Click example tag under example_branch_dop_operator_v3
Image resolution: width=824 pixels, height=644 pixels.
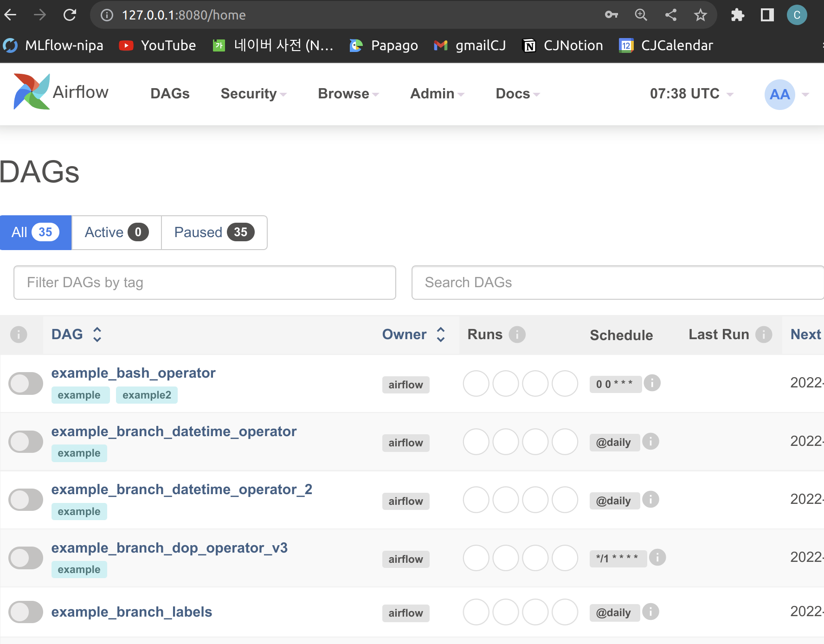(79, 570)
